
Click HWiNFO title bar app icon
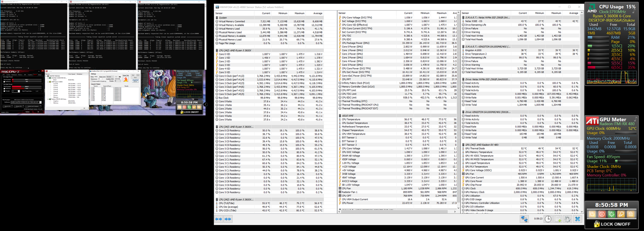[217, 7]
